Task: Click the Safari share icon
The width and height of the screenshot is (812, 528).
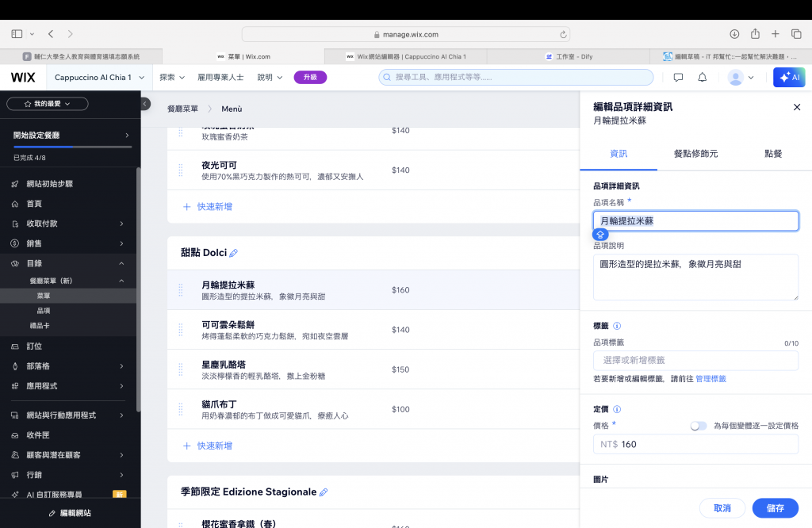Action: pos(755,33)
